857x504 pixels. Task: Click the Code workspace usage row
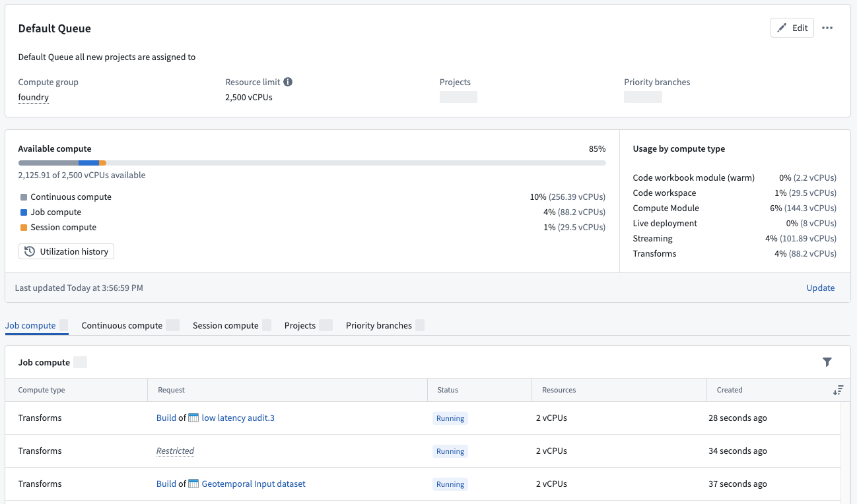(735, 193)
